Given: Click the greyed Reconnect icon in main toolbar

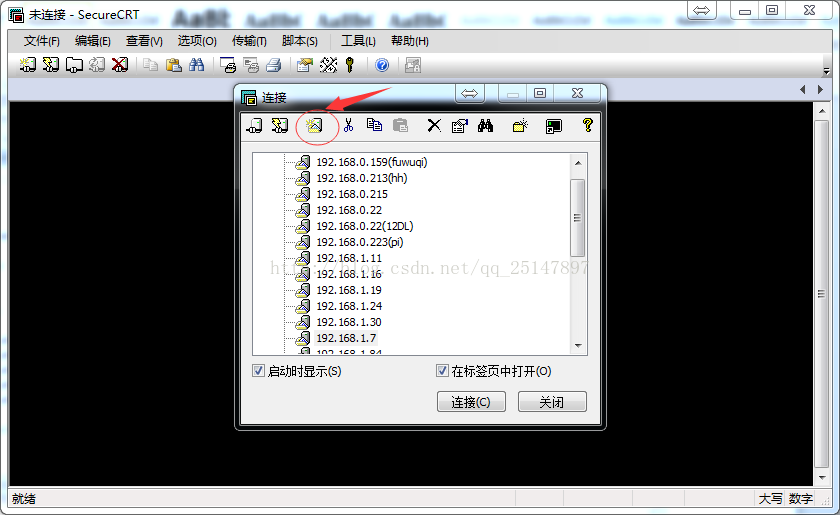Looking at the screenshot, I should pyautogui.click(x=97, y=65).
